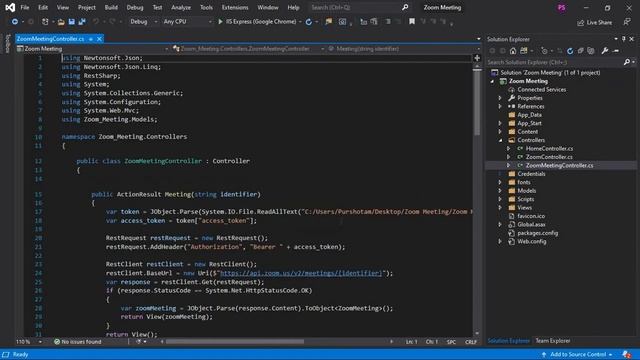Collapse the Controllers folder node

tap(500, 140)
